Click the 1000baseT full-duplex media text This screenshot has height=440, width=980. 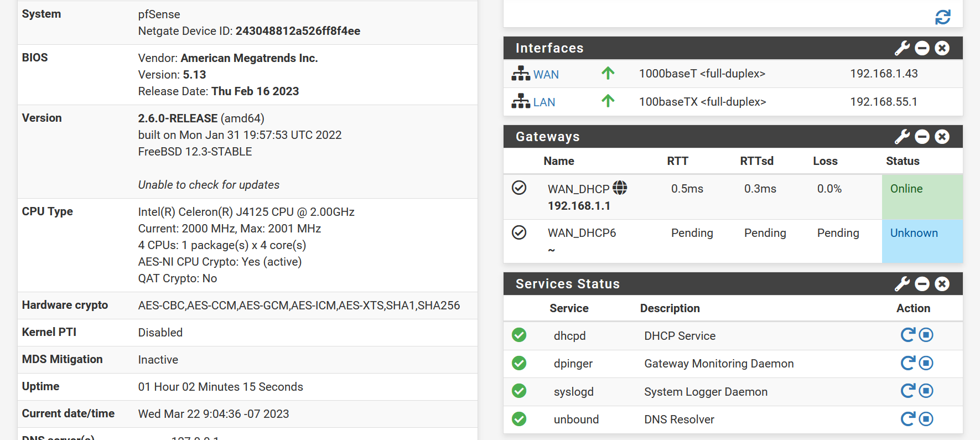click(x=702, y=74)
